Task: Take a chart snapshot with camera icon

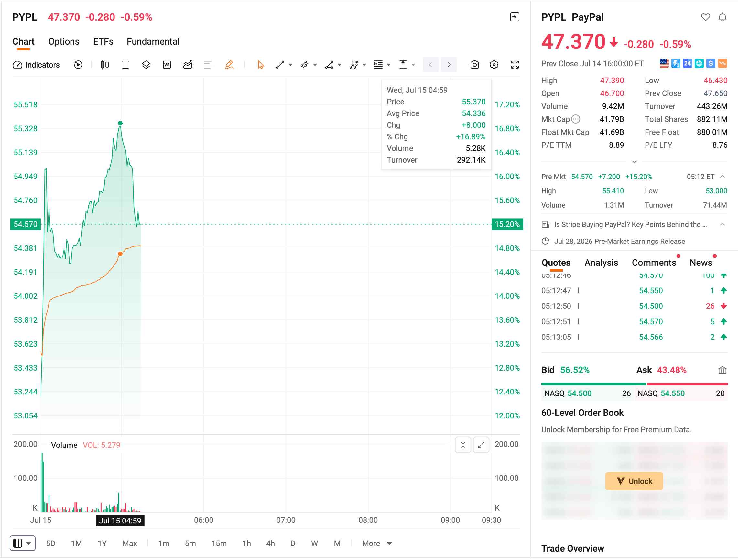Action: [474, 65]
